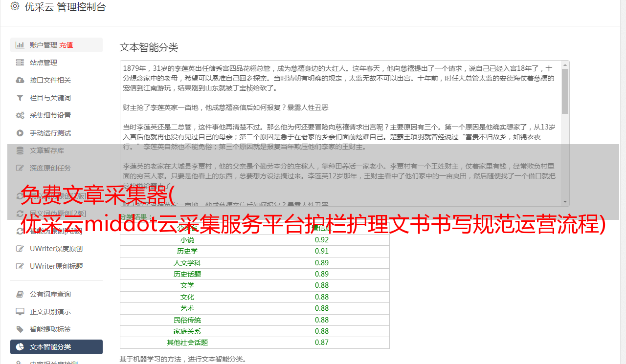Open 账户管理 via its bar chart icon
The width and height of the screenshot is (626, 364).
click(x=20, y=45)
